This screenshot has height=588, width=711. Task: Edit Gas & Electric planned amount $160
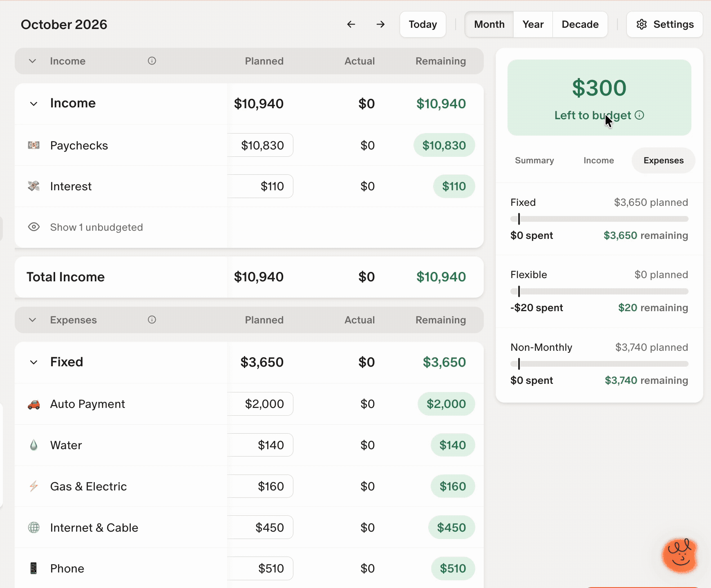tap(260, 486)
